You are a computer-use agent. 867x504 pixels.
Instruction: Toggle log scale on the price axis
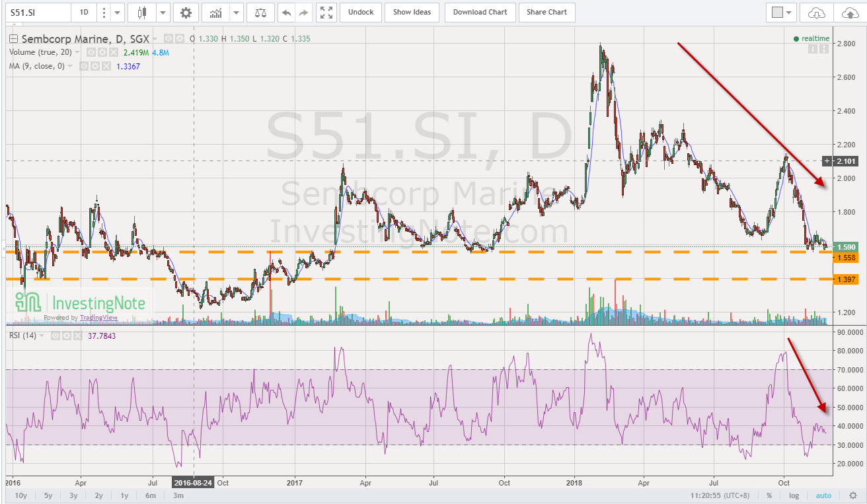click(794, 495)
